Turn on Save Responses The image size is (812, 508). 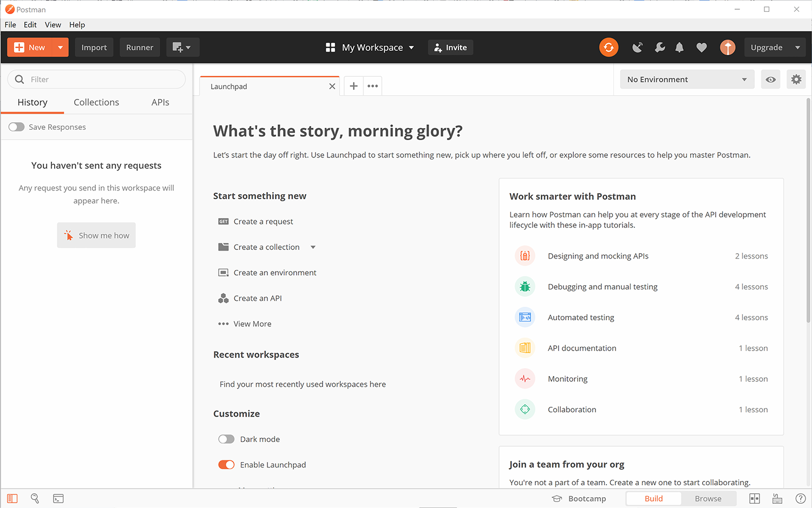click(16, 127)
